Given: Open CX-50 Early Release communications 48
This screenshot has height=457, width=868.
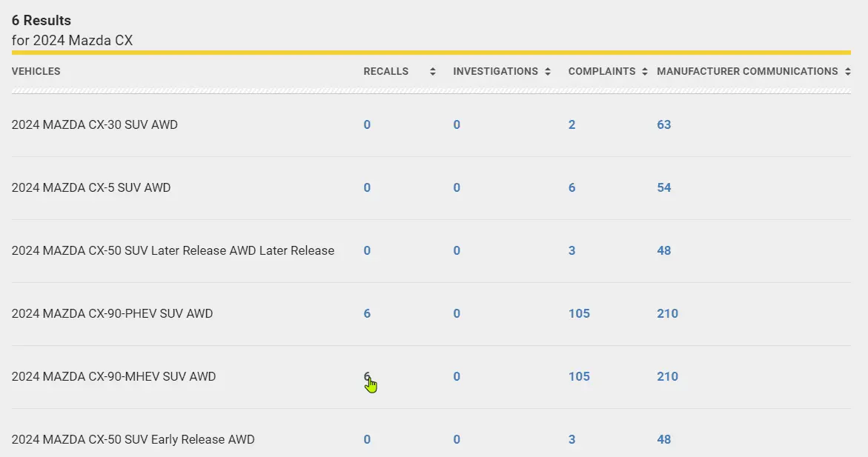Looking at the screenshot, I should [x=663, y=439].
